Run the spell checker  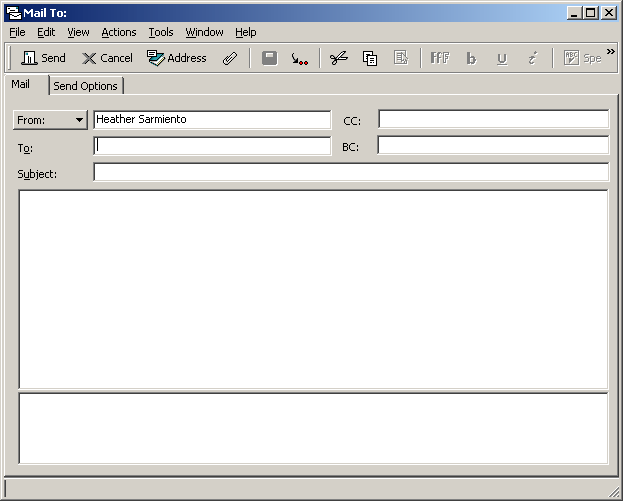point(582,58)
